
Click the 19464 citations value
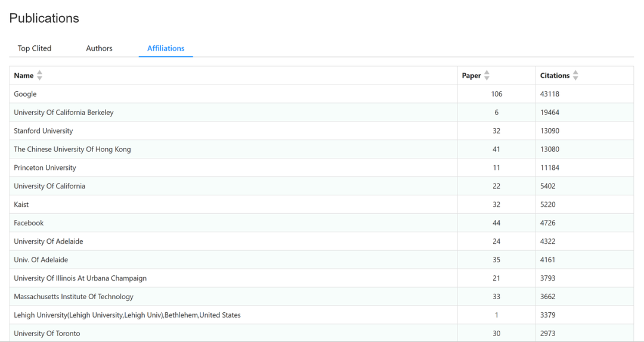click(550, 112)
